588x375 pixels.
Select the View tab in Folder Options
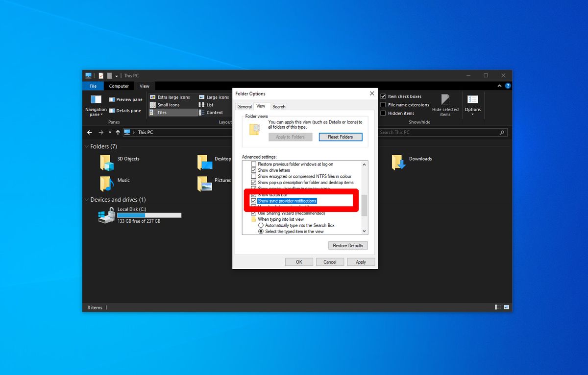(x=261, y=106)
